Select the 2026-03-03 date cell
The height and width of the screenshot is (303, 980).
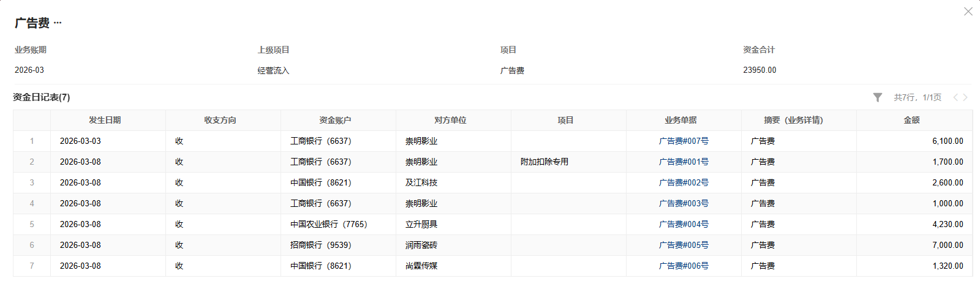[x=108, y=141]
